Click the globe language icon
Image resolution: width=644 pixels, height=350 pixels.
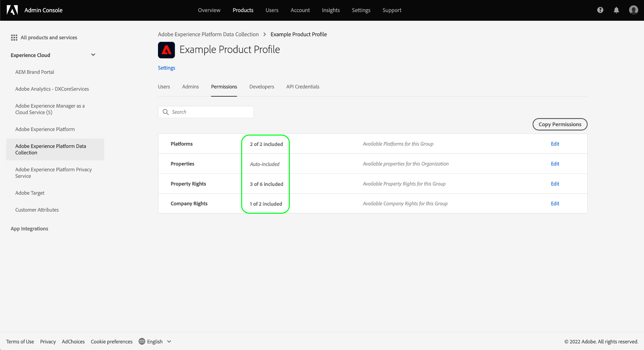tap(142, 341)
